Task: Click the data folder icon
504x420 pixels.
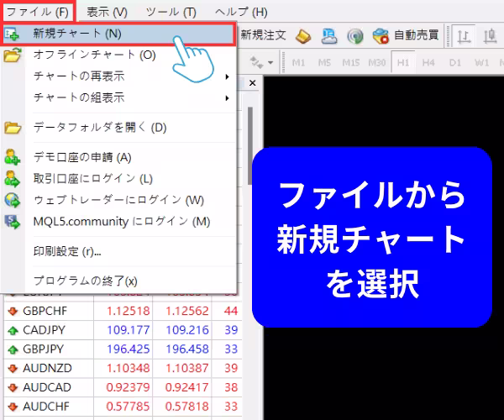Action: click(x=13, y=128)
